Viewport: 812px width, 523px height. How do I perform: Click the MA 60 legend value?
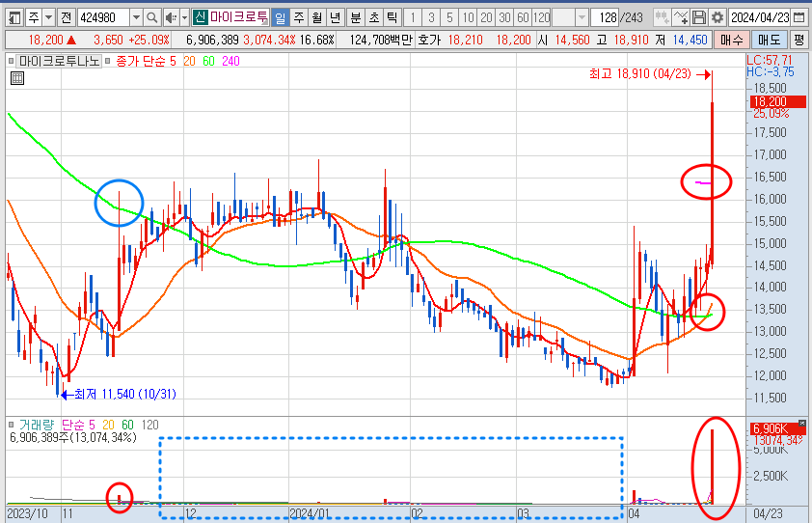[x=208, y=61]
